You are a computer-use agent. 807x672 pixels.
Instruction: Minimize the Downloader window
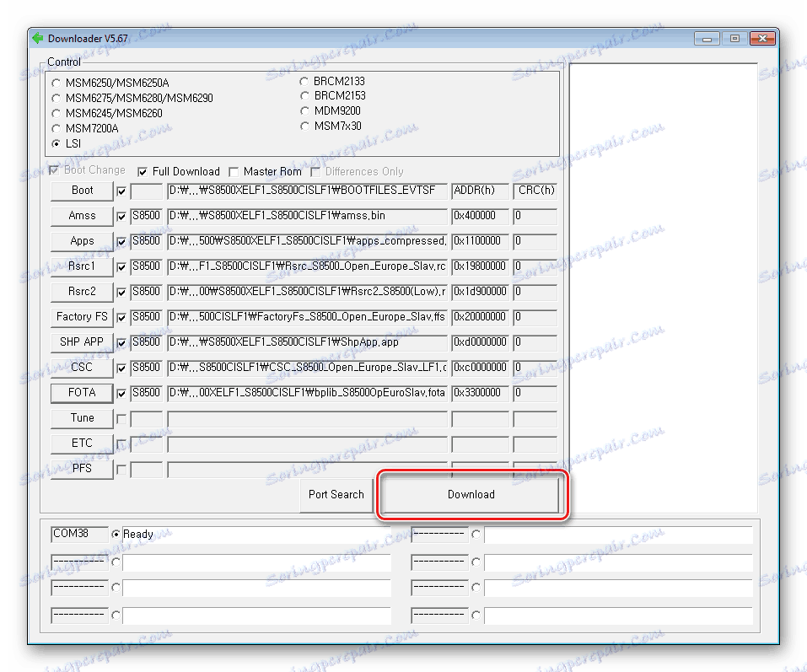point(707,39)
